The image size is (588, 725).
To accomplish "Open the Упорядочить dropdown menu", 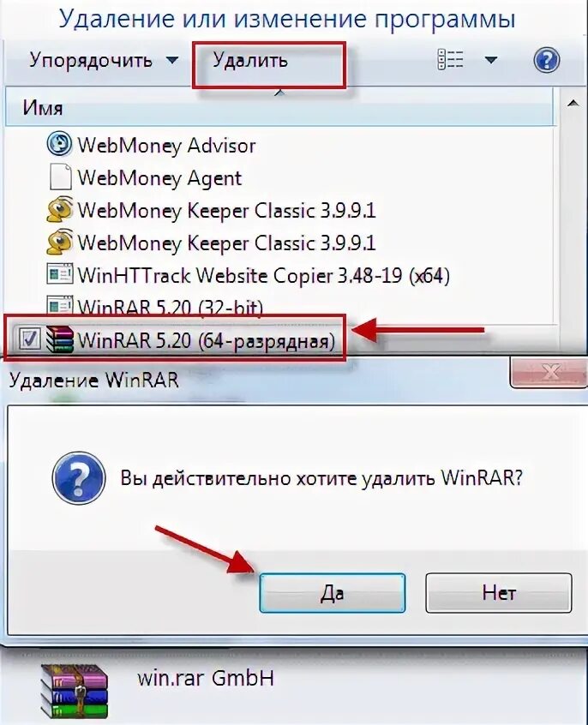I will click(104, 60).
